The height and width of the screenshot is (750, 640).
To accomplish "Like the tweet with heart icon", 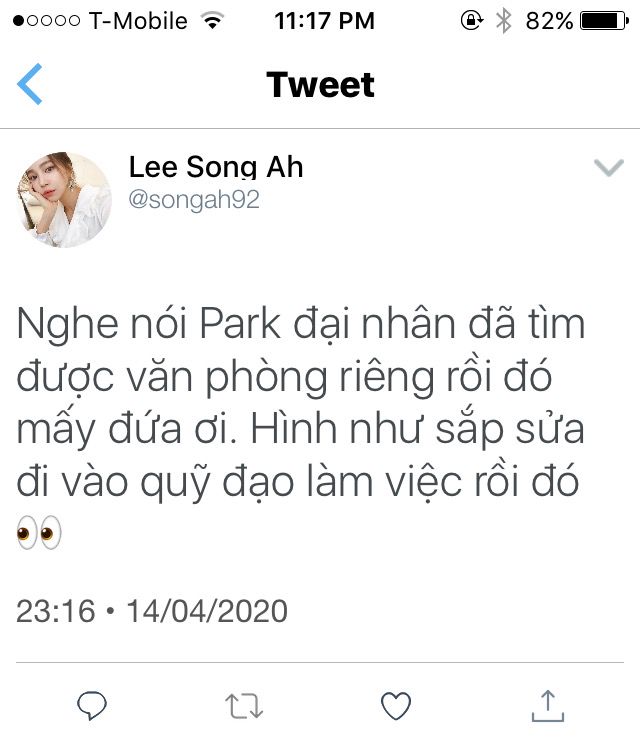I will click(x=396, y=706).
